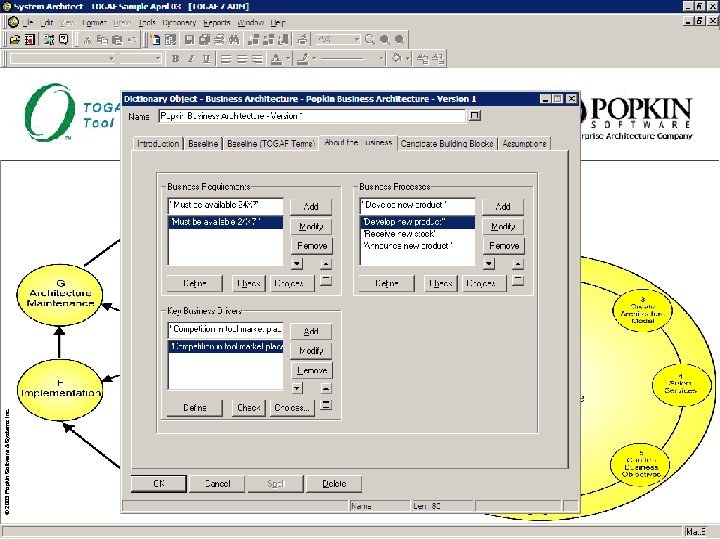Click the speech bubble help toolbar icon

pos(63,39)
